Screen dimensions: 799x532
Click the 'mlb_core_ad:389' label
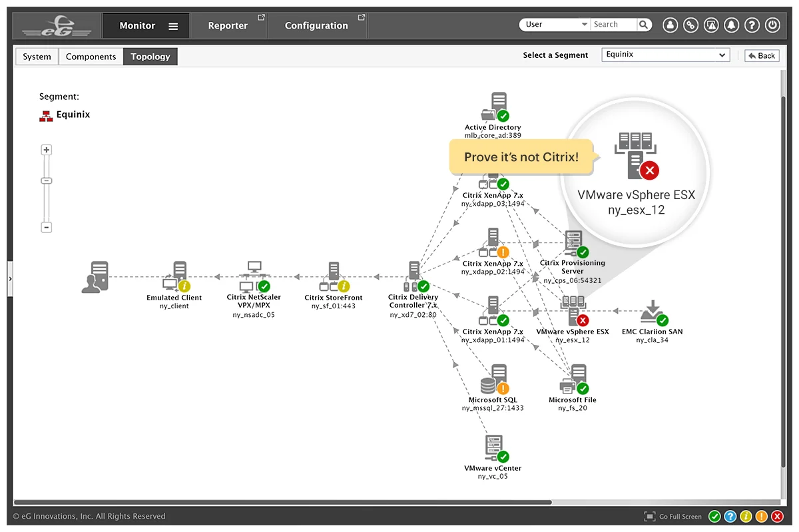pos(493,135)
